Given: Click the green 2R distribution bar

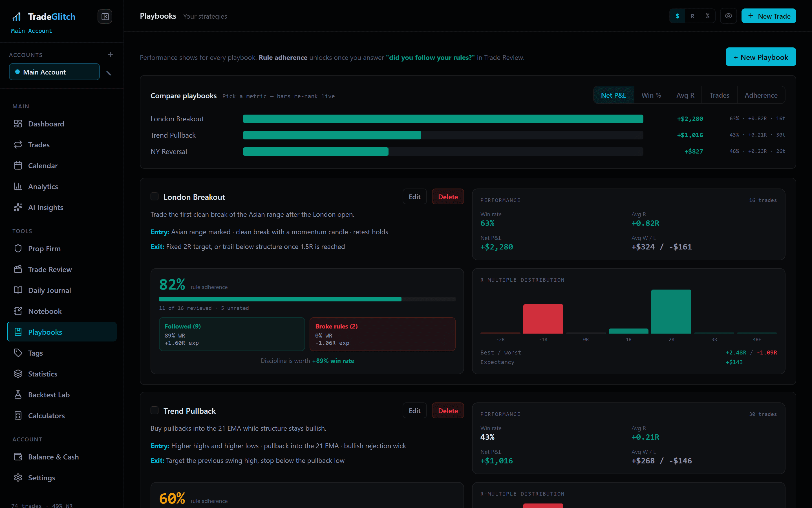Looking at the screenshot, I should point(671,312).
